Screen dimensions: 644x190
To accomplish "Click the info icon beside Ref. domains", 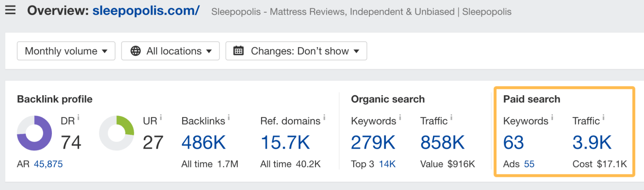I will click(324, 117).
